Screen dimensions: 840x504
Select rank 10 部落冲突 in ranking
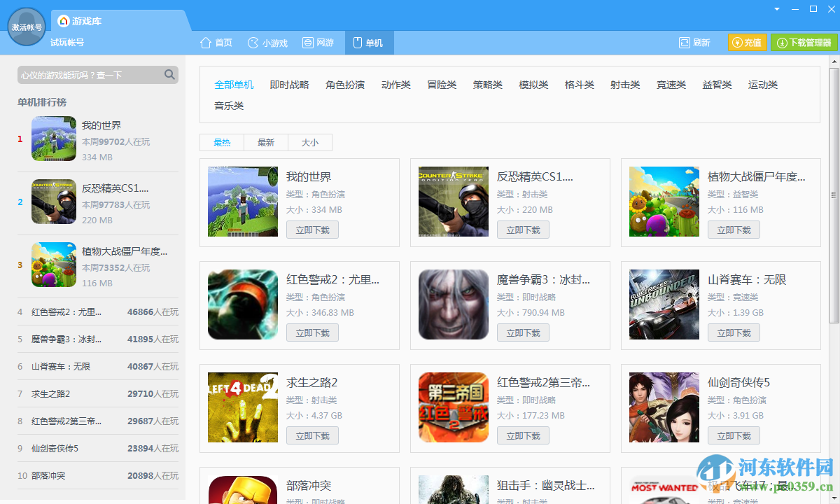98,475
